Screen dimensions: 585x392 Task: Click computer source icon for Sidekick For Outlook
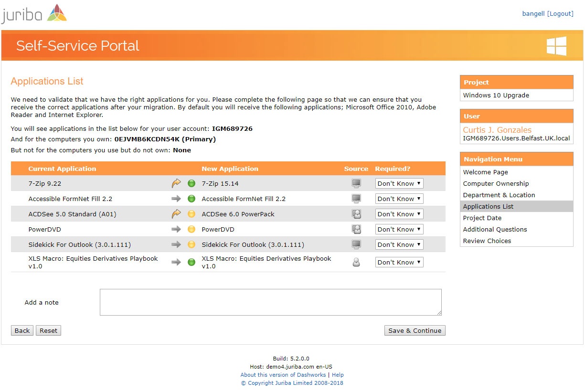[x=356, y=244]
